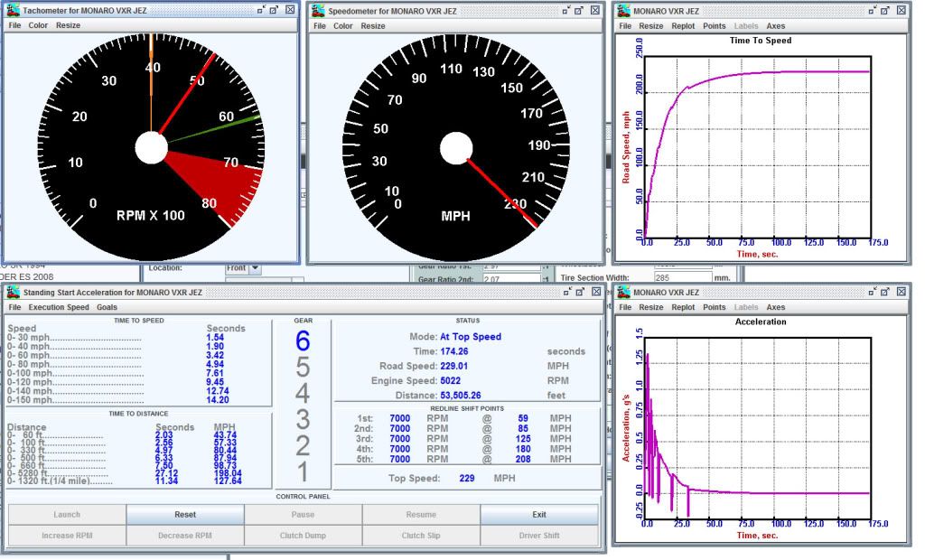Click the Reset button in Control Panel
This screenshot has width=925, height=560.
(x=185, y=515)
